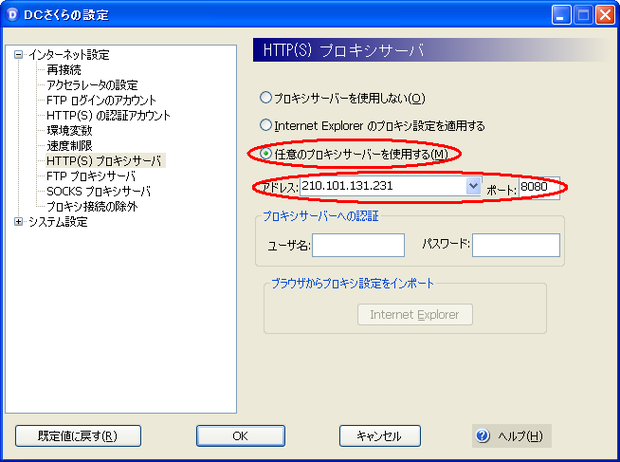This screenshot has width=620, height=462.
Task: Open help via ヘルプ(H) button
Action: [512, 436]
